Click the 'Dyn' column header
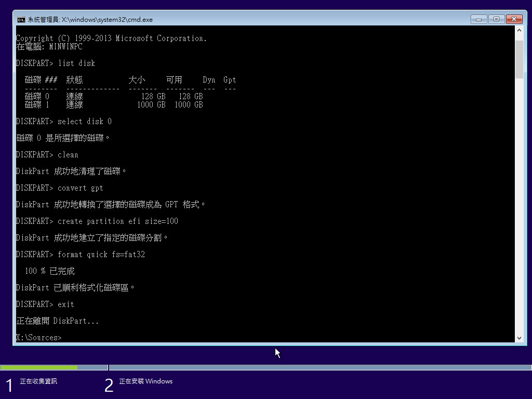 (209, 80)
